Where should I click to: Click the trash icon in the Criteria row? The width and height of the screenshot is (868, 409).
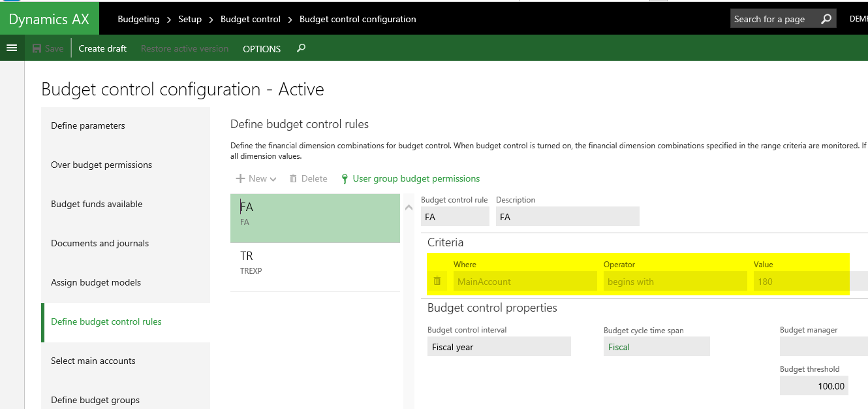pyautogui.click(x=437, y=281)
